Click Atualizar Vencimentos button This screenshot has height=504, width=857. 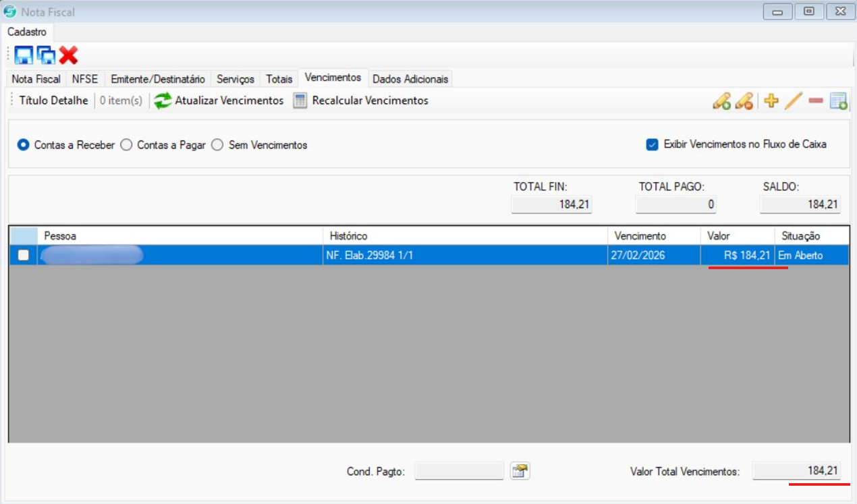coord(219,101)
